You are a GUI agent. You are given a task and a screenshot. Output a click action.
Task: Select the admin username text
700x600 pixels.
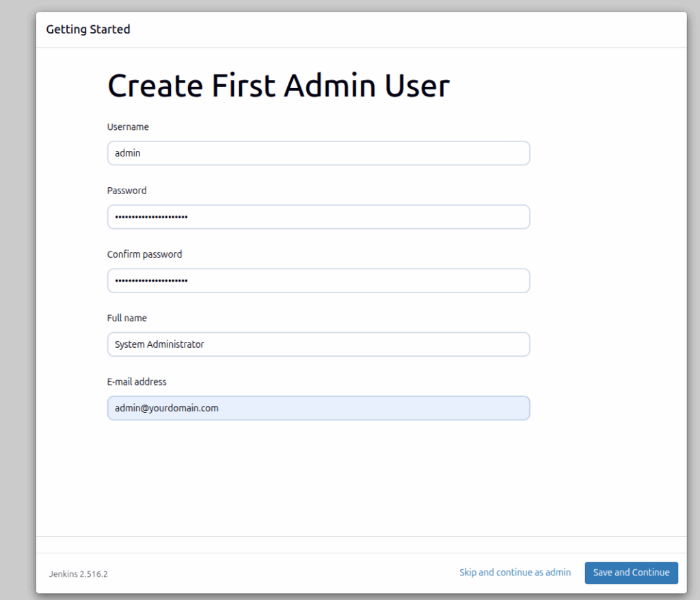pos(127,153)
